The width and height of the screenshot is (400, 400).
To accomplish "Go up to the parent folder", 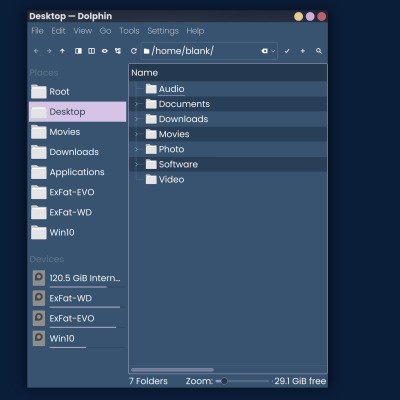I will [x=62, y=51].
